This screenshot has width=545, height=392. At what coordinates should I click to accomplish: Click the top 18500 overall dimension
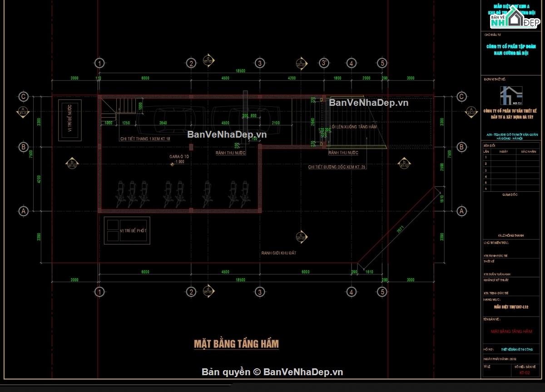click(x=240, y=71)
